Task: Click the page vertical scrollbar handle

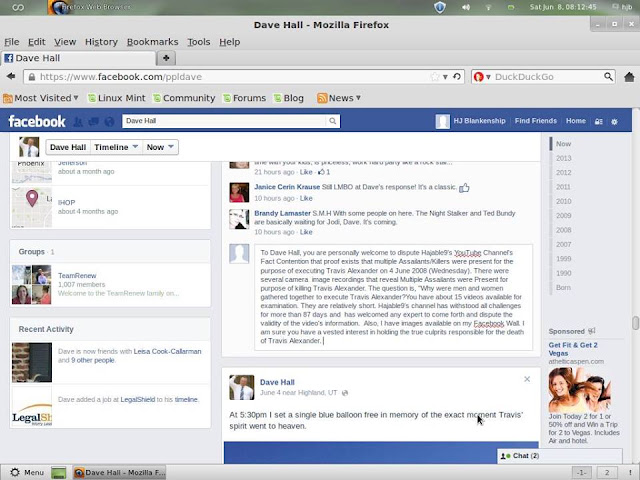Action: [636, 322]
